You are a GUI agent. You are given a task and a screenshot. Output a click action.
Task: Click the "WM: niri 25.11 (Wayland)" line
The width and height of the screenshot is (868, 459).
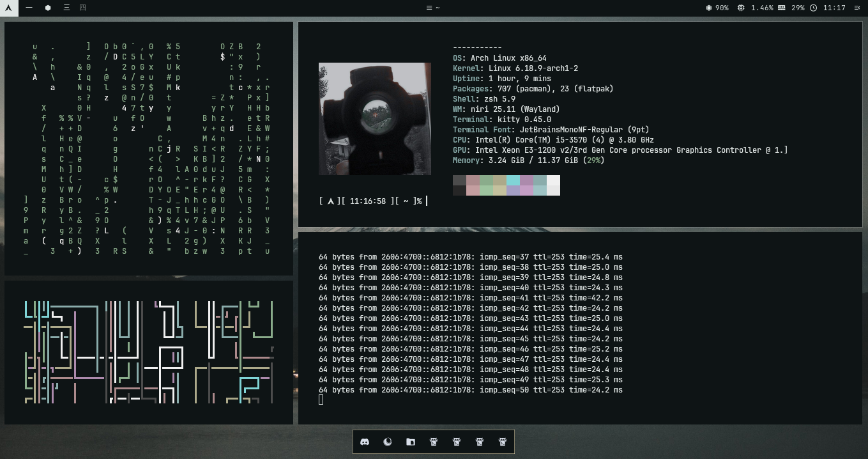click(506, 109)
